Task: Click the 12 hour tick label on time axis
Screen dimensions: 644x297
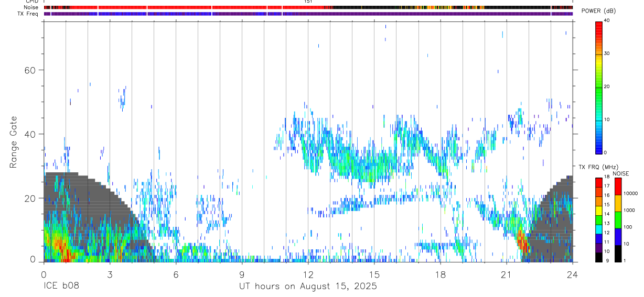Action: 308,274
